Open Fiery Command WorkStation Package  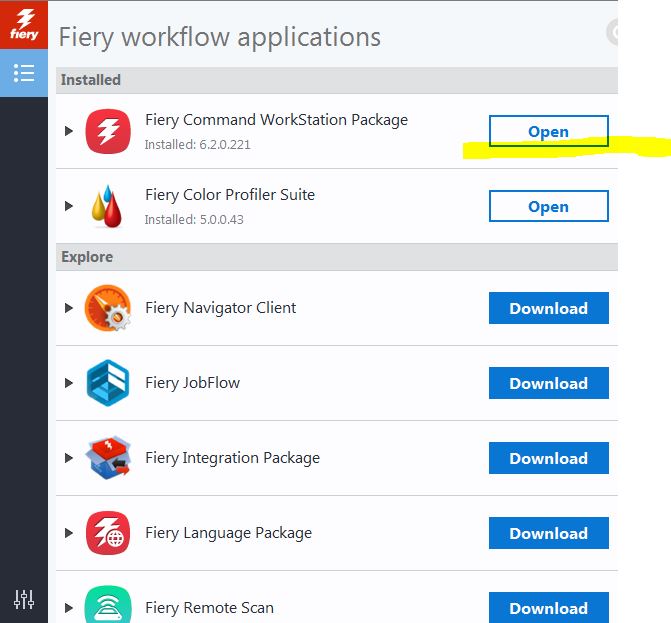click(x=548, y=131)
